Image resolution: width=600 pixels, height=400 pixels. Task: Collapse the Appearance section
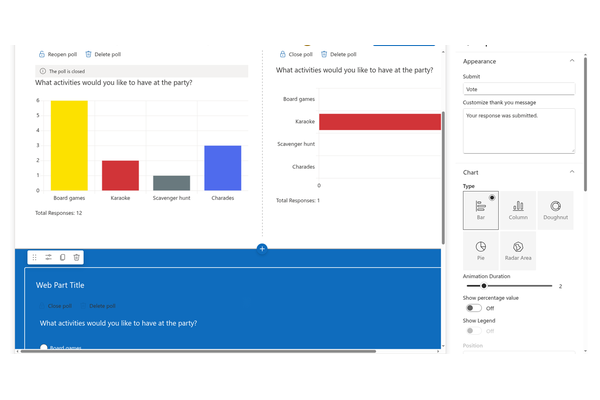572,60
